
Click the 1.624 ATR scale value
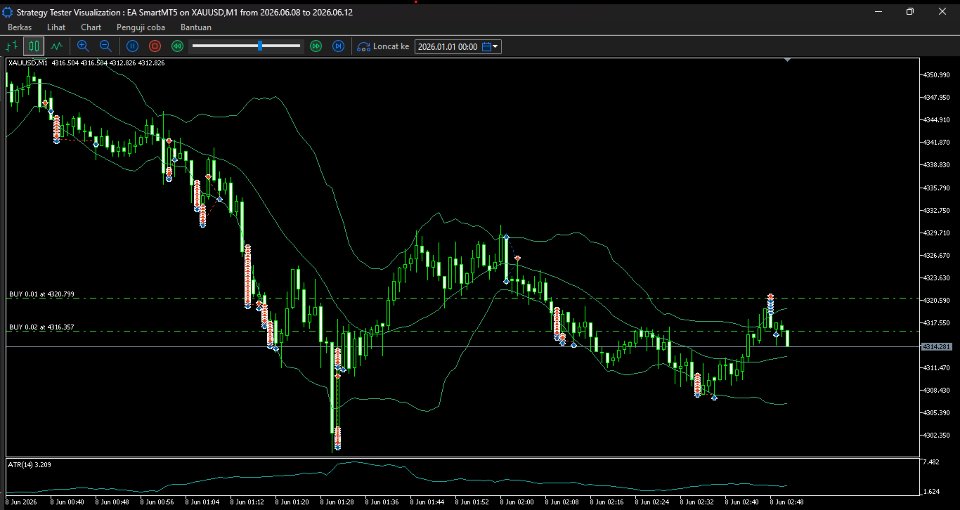coord(931,491)
